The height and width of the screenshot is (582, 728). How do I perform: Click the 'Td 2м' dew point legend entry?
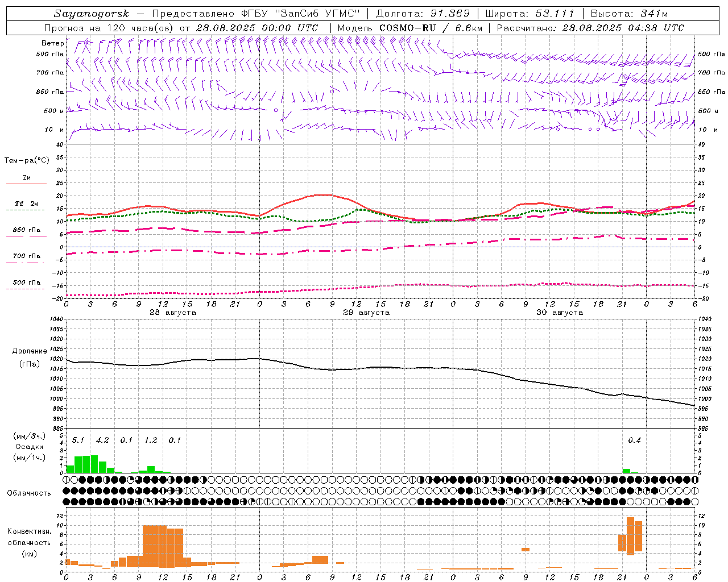[26, 203]
